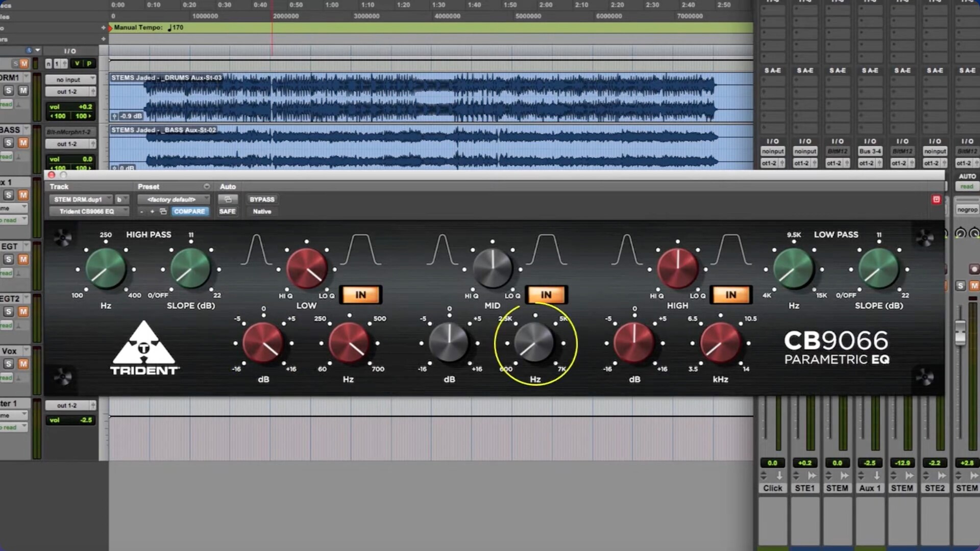Open the Trident CB9066 EQ plugin selector
The height and width of the screenshot is (551, 980).
click(x=88, y=211)
